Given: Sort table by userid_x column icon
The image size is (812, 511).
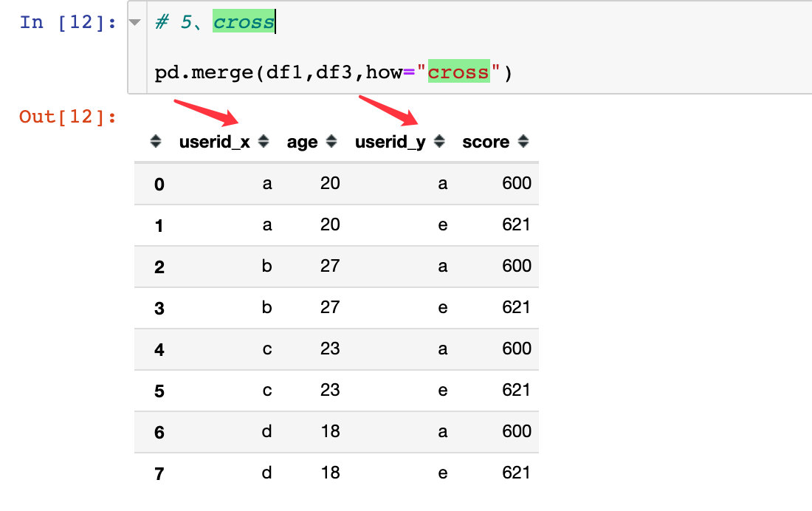Looking at the screenshot, I should click(264, 142).
